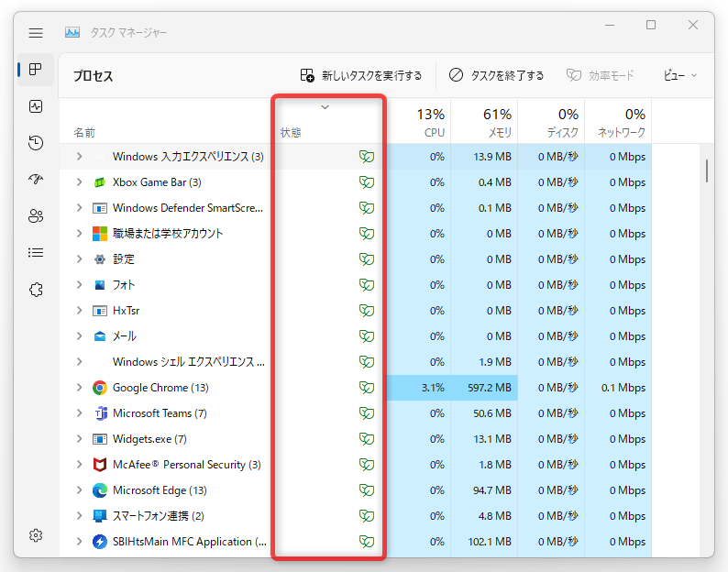Image resolution: width=728 pixels, height=572 pixels.
Task: Open the Details list sidebar icon
Action: pos(36,253)
